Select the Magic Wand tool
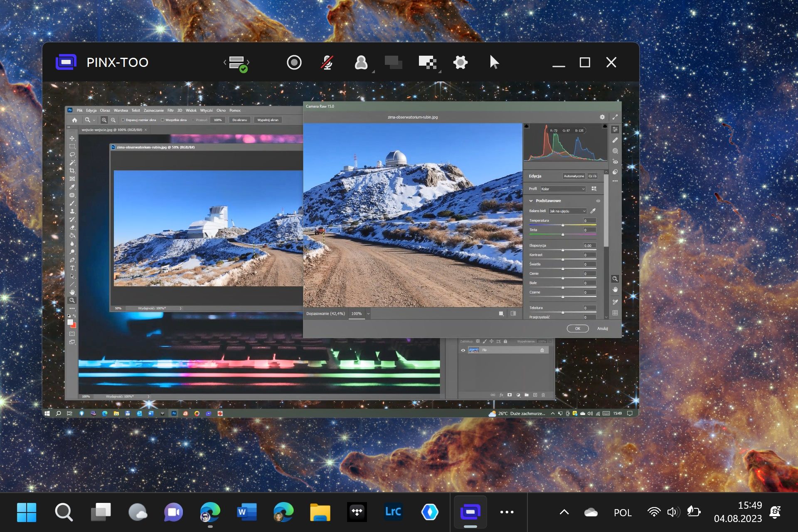Viewport: 798px width, 532px height. 72,163
